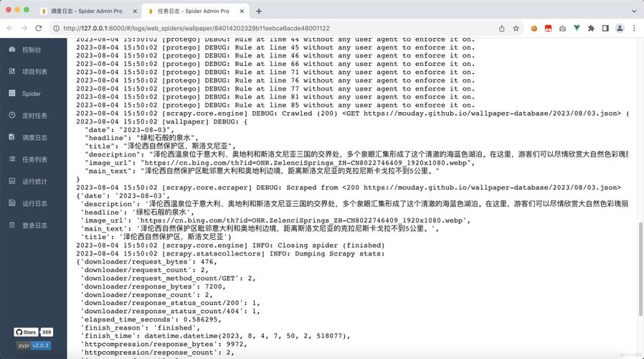
Task: Click the orange cookie extension icon
Action: [x=534, y=28]
